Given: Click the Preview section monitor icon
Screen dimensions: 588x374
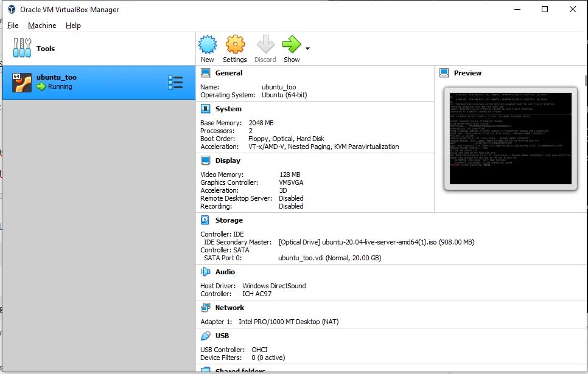Looking at the screenshot, I should pos(444,73).
